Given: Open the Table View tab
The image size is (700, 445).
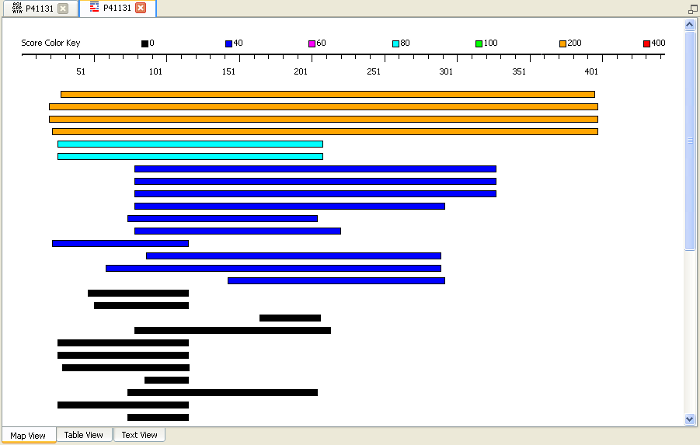Looking at the screenshot, I should (x=83, y=435).
